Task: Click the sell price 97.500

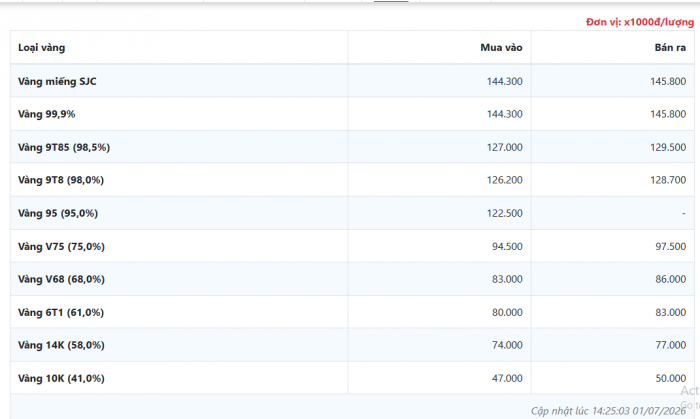Action: [x=671, y=246]
